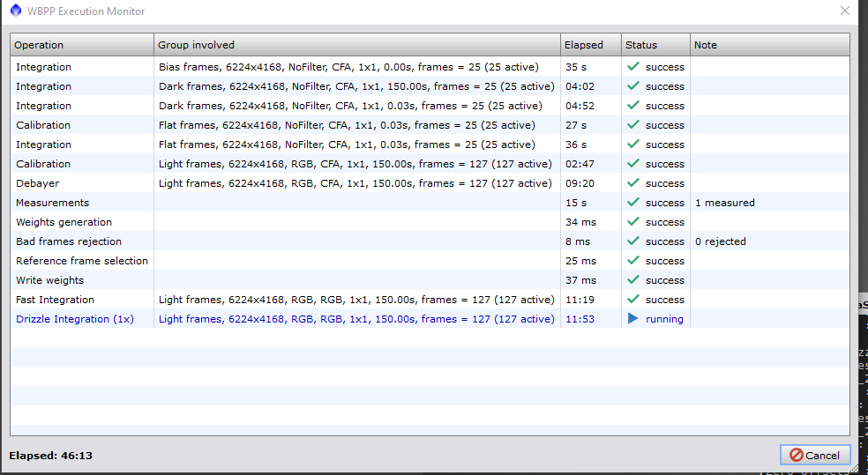Click the blue running play icon

point(632,318)
